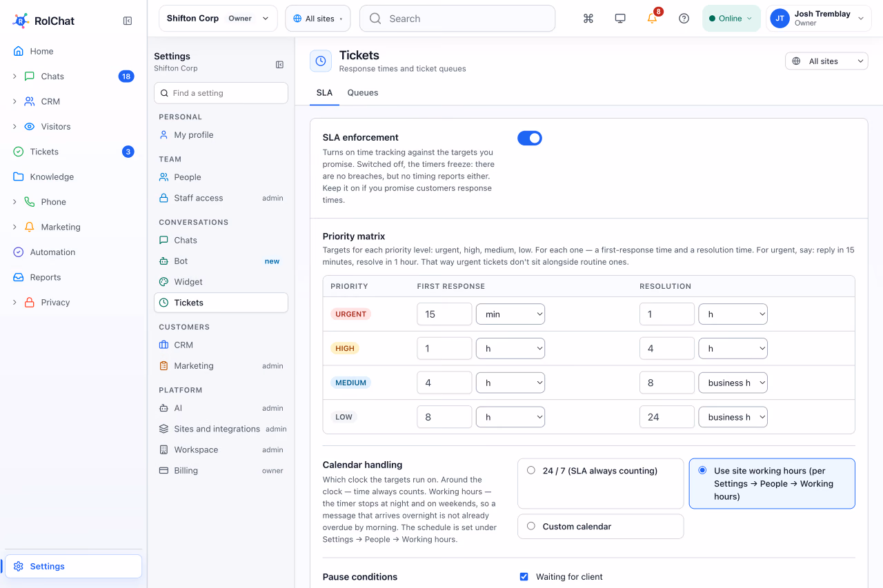Image resolution: width=883 pixels, height=588 pixels.
Task: Open the command palette icon
Action: tap(588, 19)
